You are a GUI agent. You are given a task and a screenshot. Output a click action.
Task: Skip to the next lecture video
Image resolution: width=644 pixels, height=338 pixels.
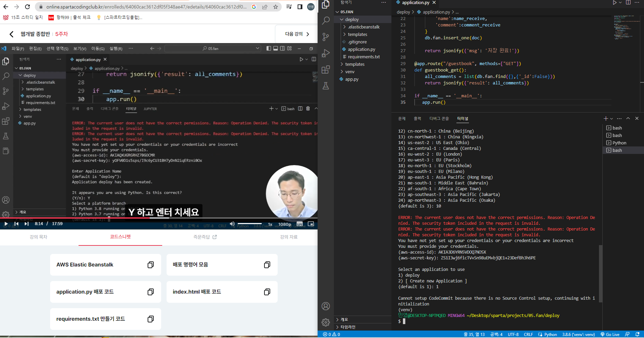(x=26, y=224)
